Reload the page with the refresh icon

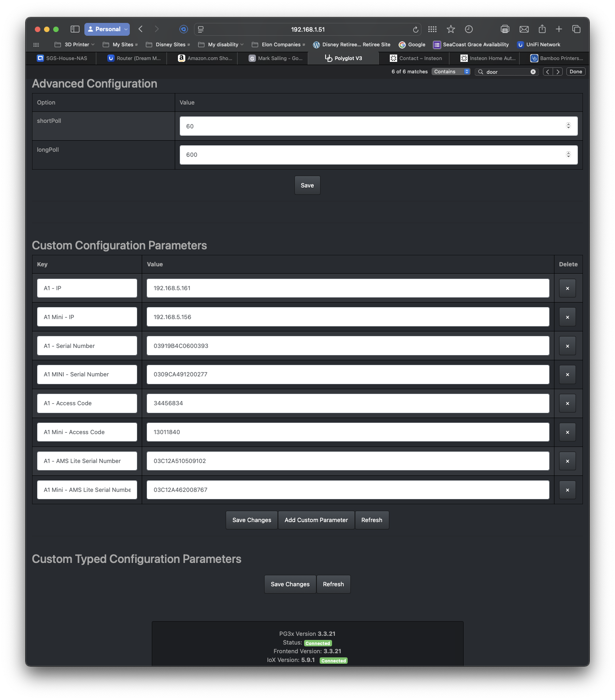click(x=416, y=29)
